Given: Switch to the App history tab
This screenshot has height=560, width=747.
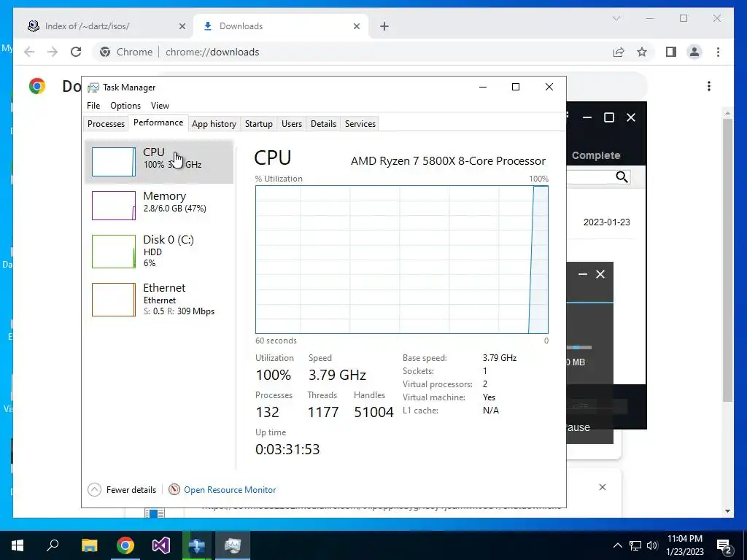Looking at the screenshot, I should [x=214, y=124].
